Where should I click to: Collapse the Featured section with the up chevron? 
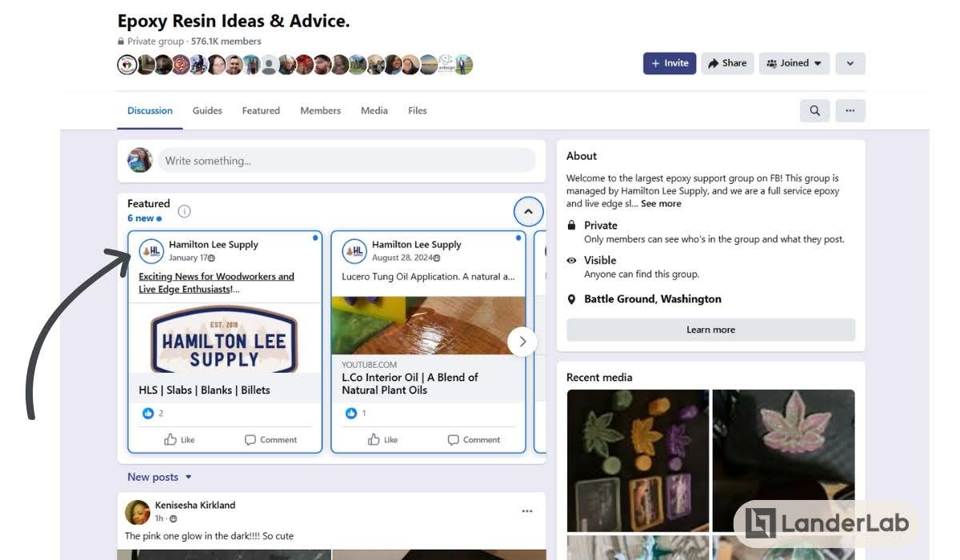(x=528, y=212)
